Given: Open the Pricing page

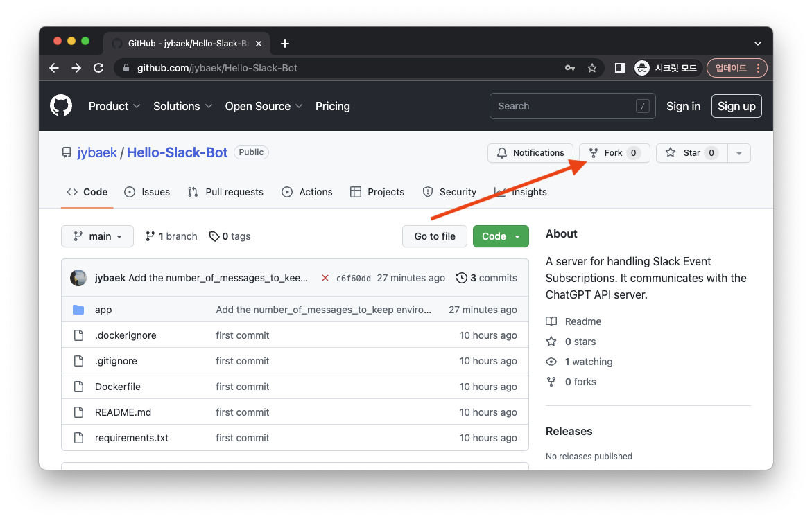Looking at the screenshot, I should point(332,106).
